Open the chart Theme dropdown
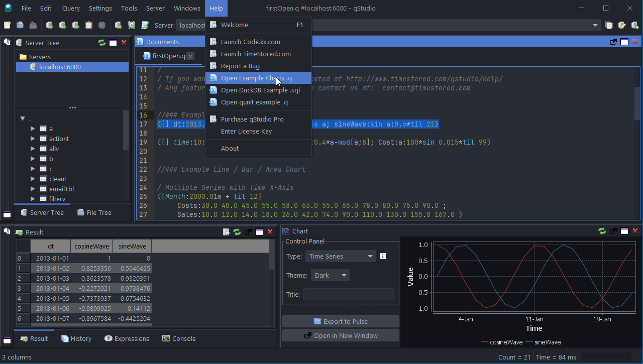 330,275
